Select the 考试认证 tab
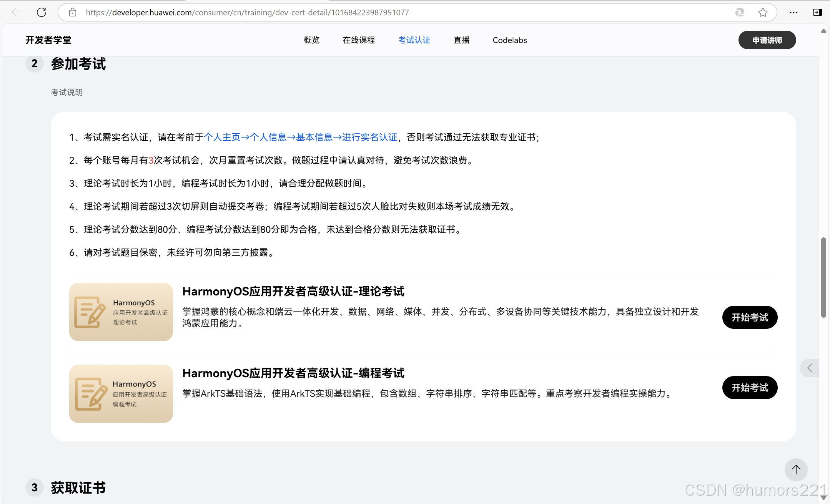830x504 pixels. pos(414,40)
